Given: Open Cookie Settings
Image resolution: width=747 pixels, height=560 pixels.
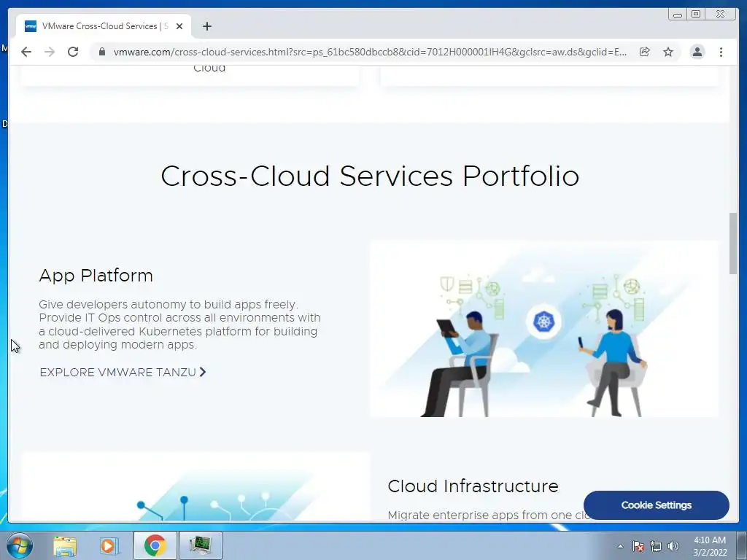Looking at the screenshot, I should (656, 505).
